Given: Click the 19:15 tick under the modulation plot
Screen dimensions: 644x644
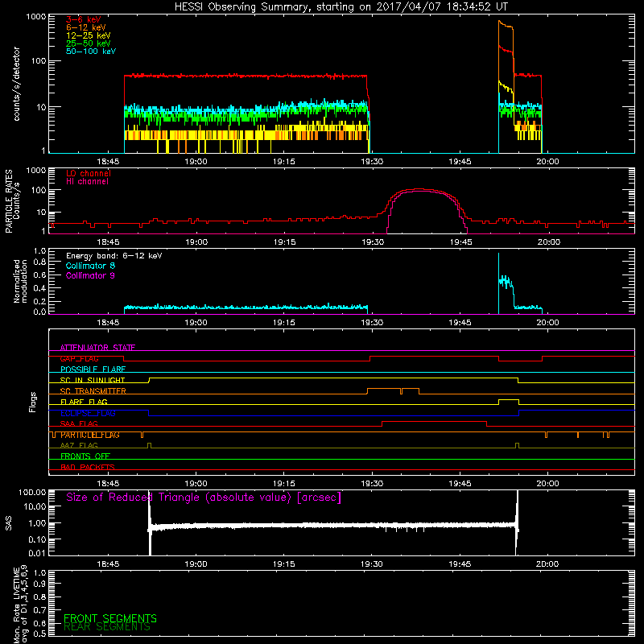Looking at the screenshot, I should click(x=284, y=323).
